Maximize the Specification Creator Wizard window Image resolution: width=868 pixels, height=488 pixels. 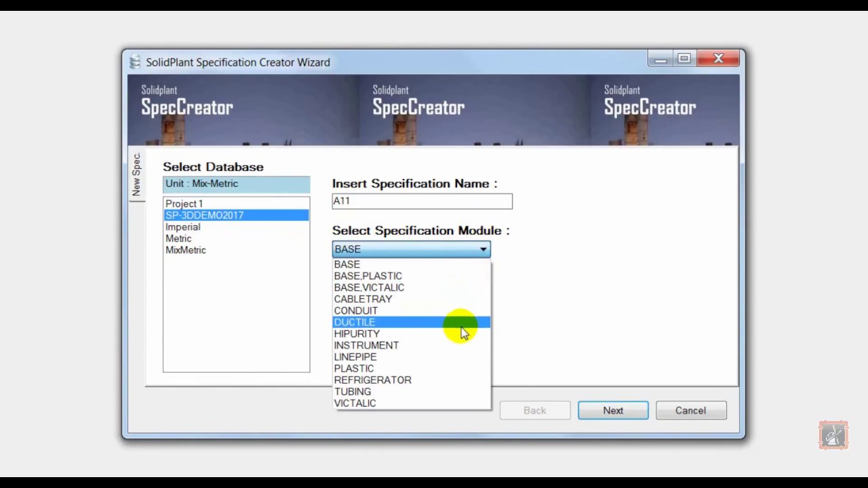[684, 59]
